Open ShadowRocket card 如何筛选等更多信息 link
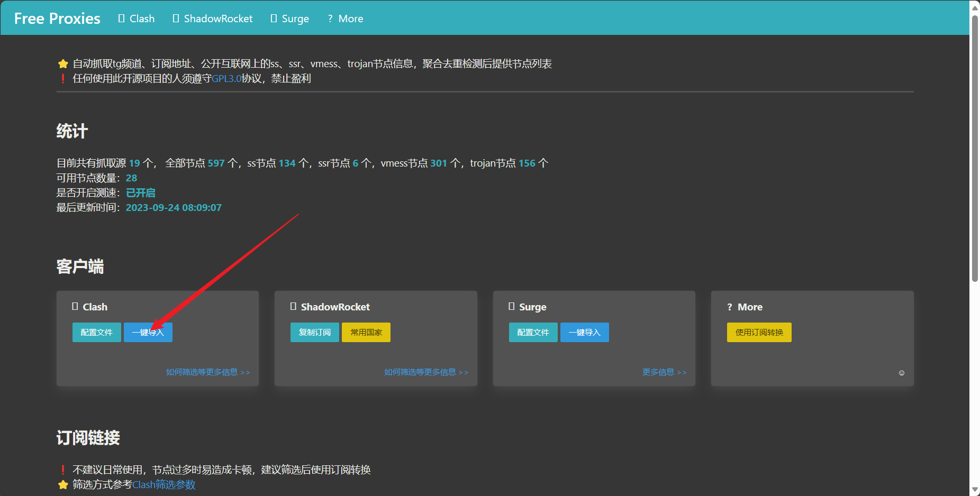The image size is (980, 496). (x=426, y=372)
